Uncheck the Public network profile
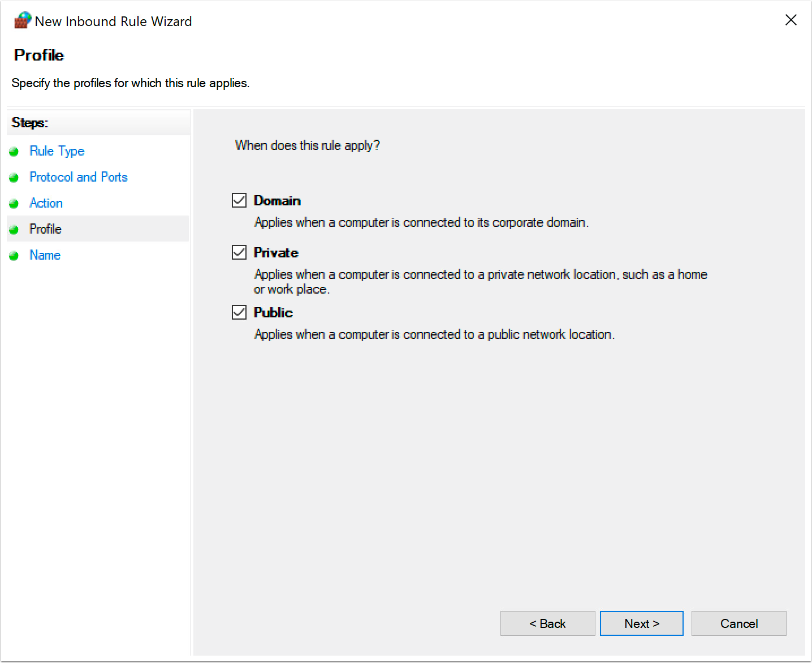 click(239, 312)
